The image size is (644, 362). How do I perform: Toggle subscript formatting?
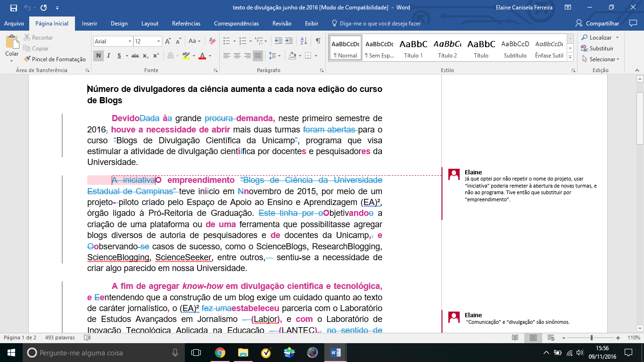(146, 56)
